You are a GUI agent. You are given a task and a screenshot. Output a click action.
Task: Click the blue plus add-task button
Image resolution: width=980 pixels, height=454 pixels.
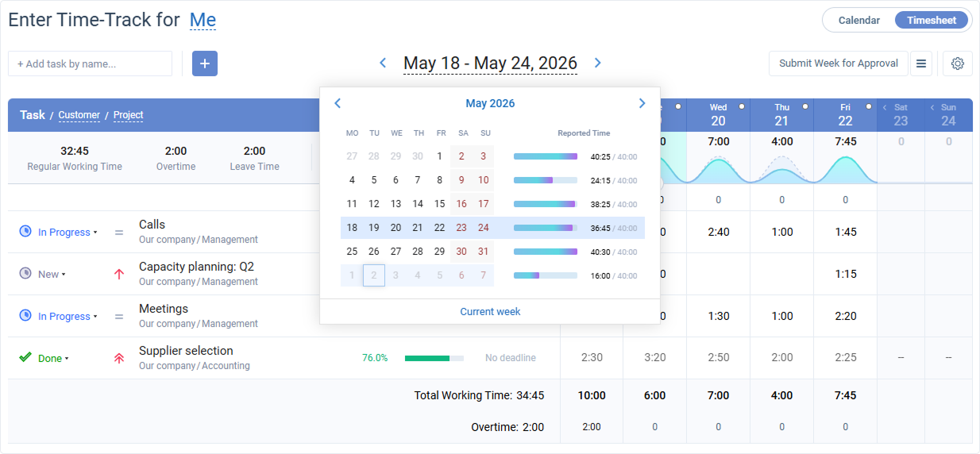click(x=205, y=63)
